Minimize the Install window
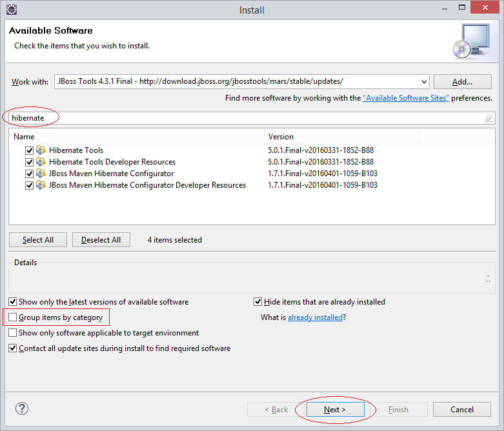This screenshot has height=431, width=504. pyautogui.click(x=445, y=8)
